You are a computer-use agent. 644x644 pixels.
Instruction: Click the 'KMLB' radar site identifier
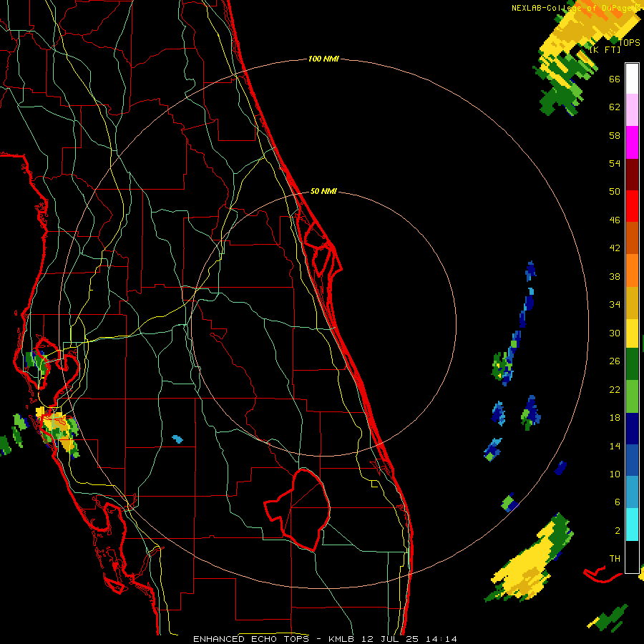coord(342,639)
